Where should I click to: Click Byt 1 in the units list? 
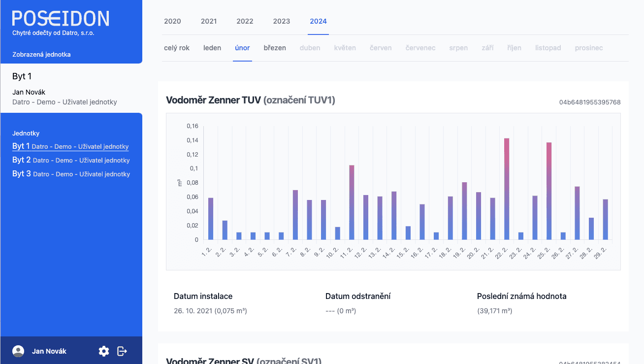70,146
